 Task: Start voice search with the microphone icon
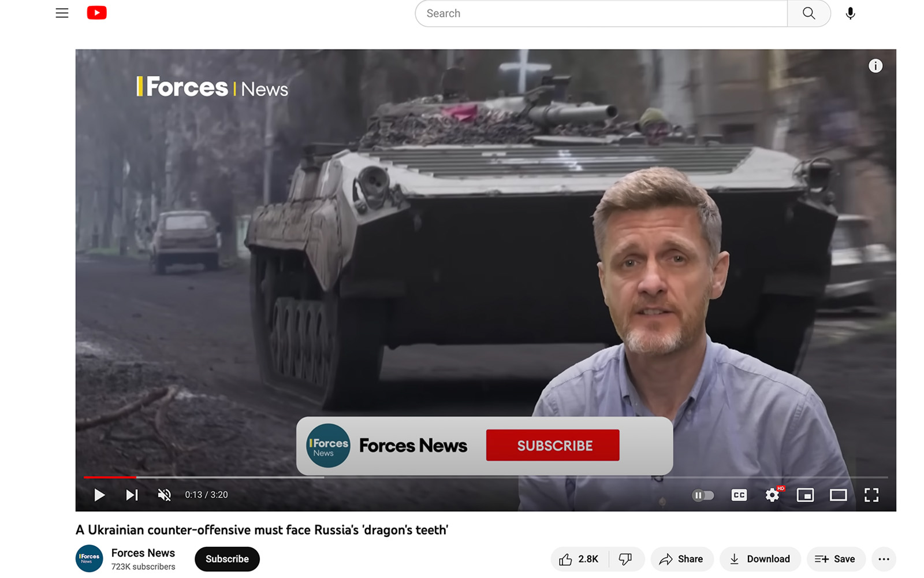pyautogui.click(x=850, y=13)
